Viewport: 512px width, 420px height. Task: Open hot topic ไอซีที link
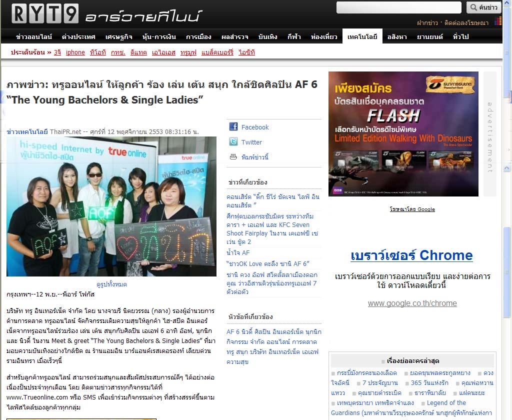coord(246,52)
